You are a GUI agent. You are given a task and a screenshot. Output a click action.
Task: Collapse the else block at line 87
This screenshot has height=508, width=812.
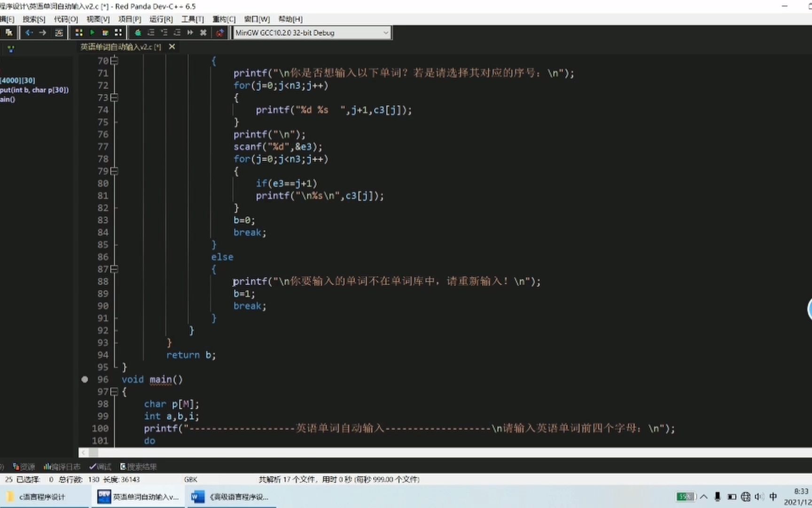click(114, 269)
